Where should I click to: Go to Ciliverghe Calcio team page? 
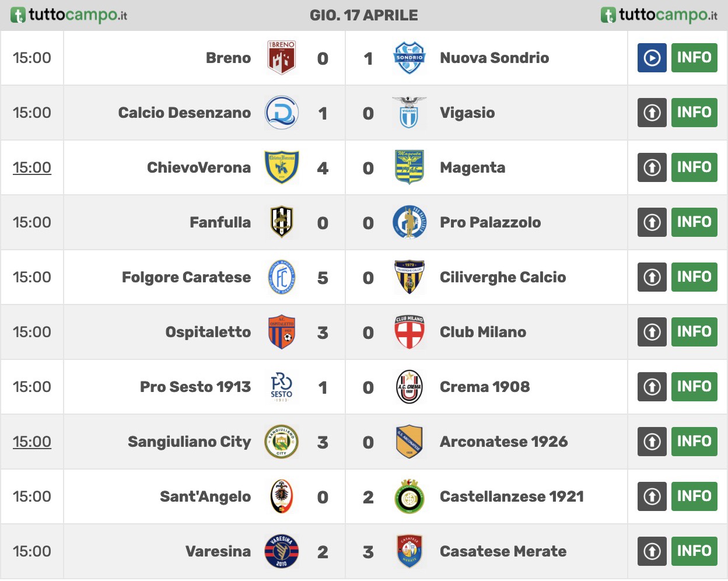point(503,277)
